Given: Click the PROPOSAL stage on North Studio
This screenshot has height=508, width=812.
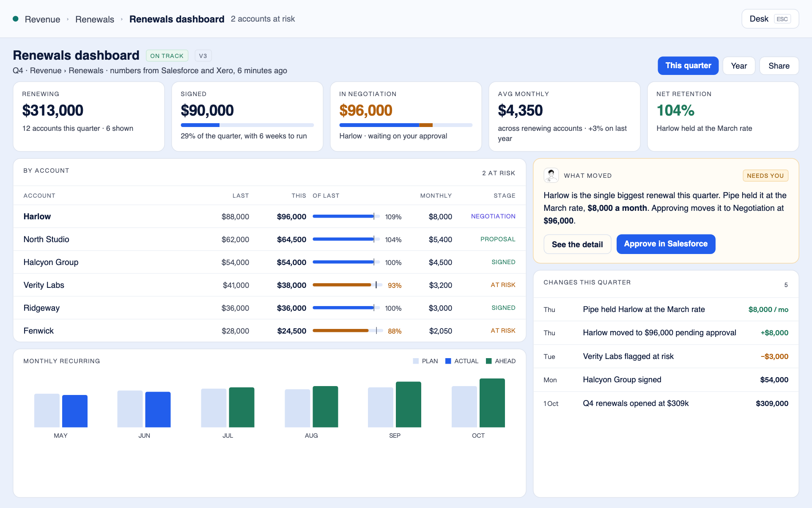Looking at the screenshot, I should tap(498, 239).
